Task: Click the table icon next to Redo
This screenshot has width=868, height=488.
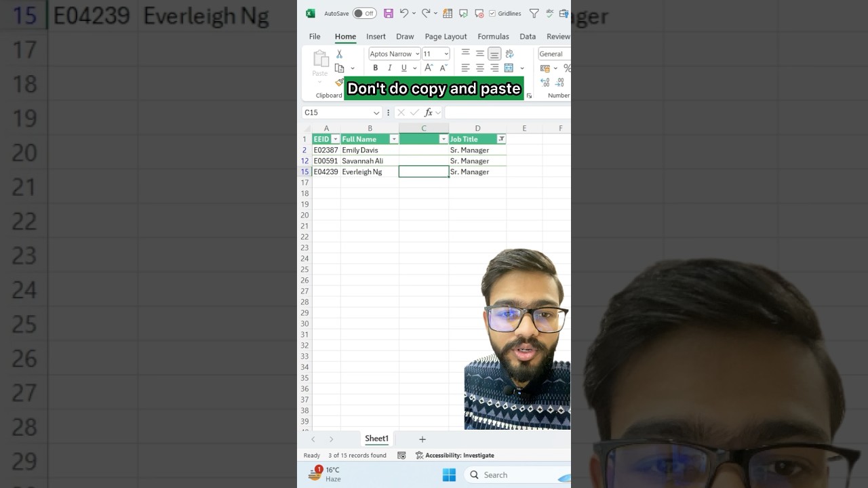Action: [x=448, y=13]
